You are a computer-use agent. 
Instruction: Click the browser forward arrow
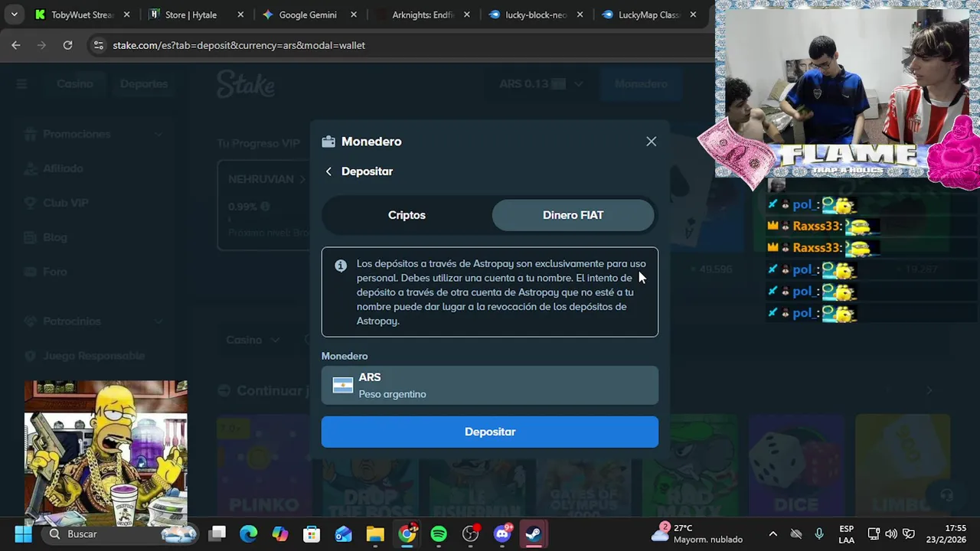[42, 45]
